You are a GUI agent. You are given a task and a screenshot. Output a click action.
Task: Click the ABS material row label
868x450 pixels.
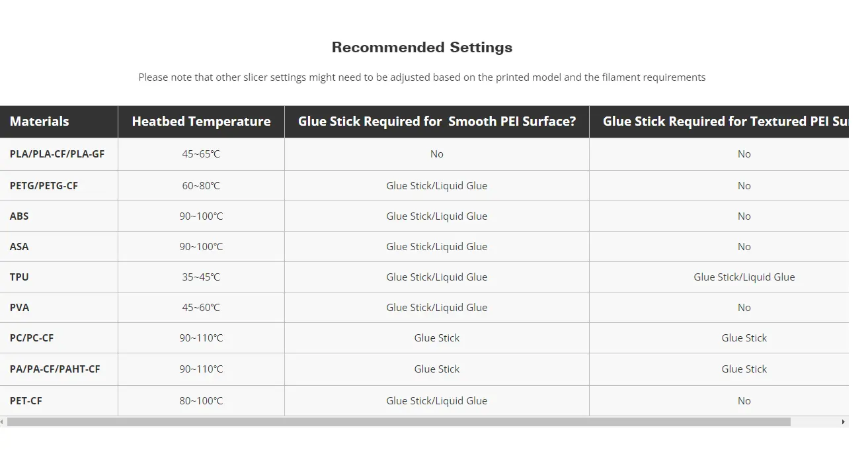19,216
